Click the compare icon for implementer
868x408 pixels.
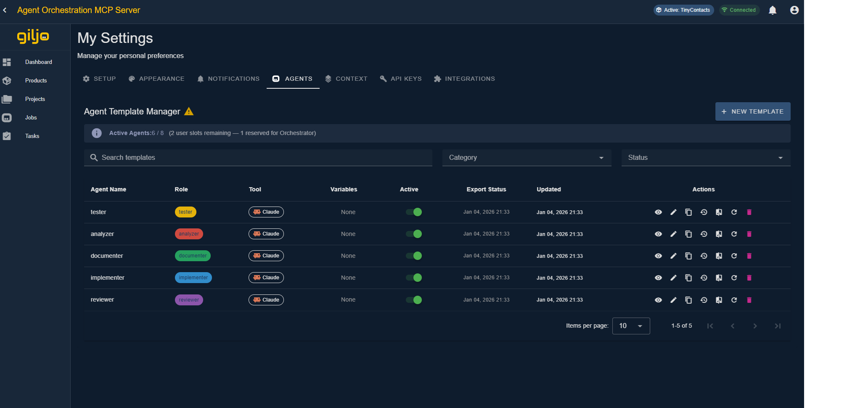coord(719,278)
